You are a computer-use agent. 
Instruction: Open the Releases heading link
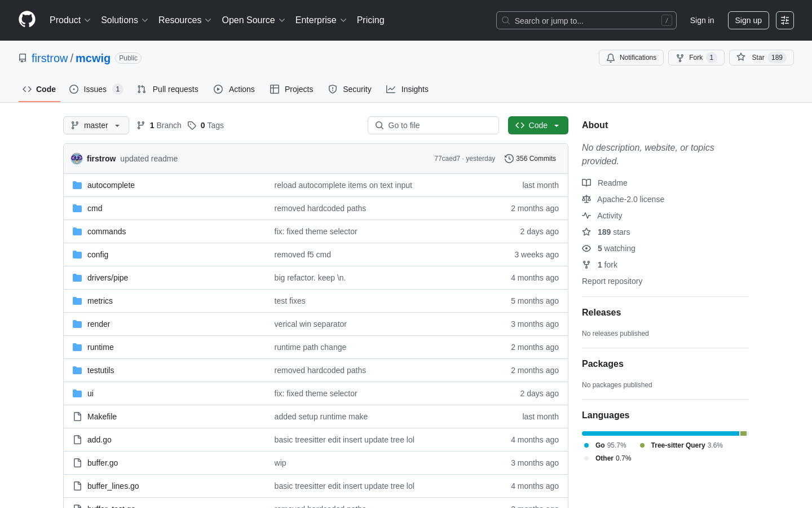[x=601, y=312]
